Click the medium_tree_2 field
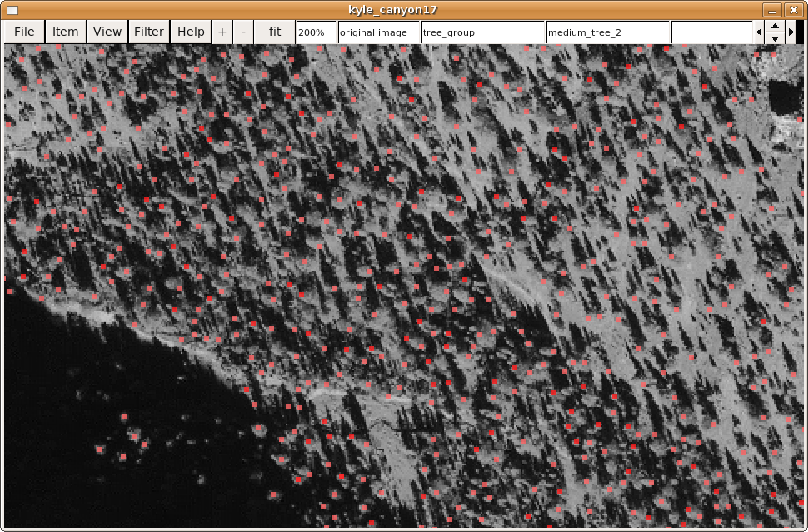808x532 pixels. point(607,32)
